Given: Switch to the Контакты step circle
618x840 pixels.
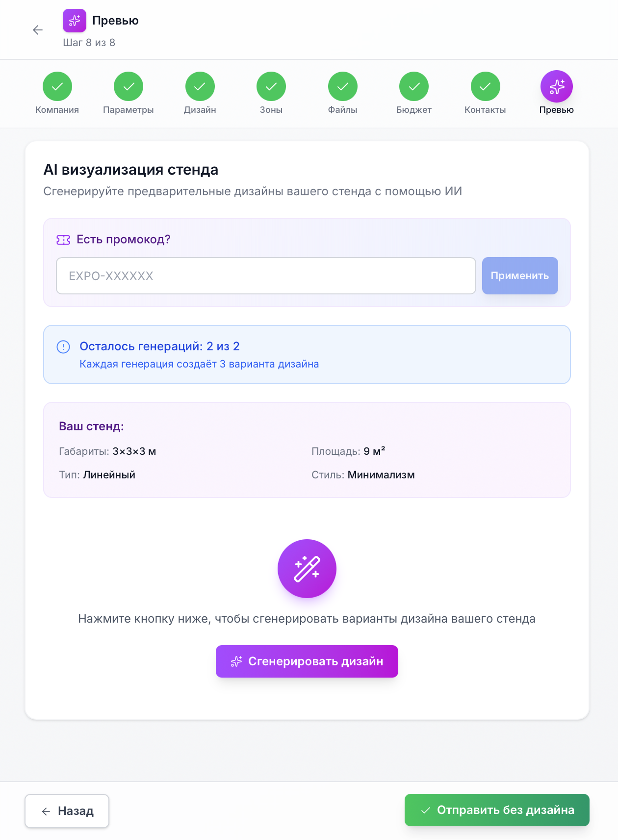Looking at the screenshot, I should (x=486, y=86).
